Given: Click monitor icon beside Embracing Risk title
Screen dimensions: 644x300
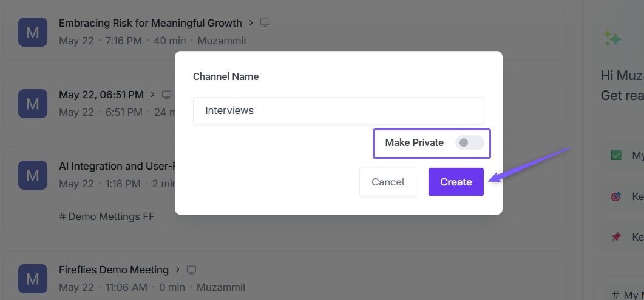Looking at the screenshot, I should pyautogui.click(x=265, y=23).
